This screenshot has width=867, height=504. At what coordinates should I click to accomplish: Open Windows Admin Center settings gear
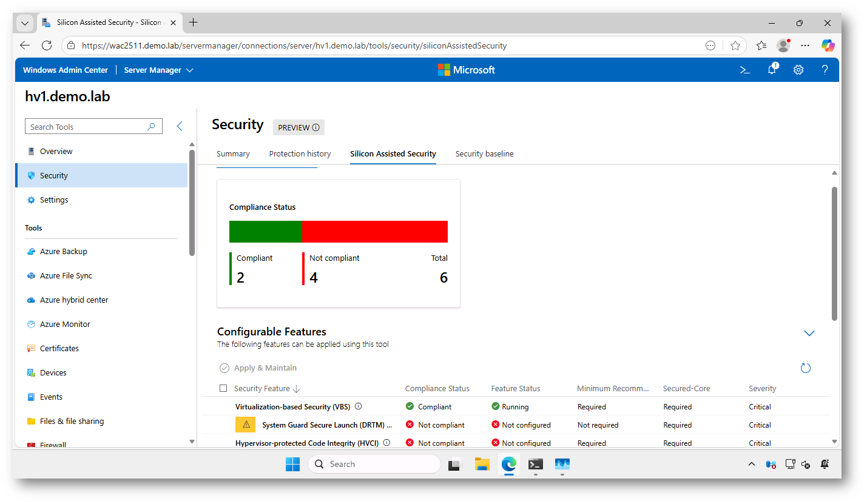point(798,70)
